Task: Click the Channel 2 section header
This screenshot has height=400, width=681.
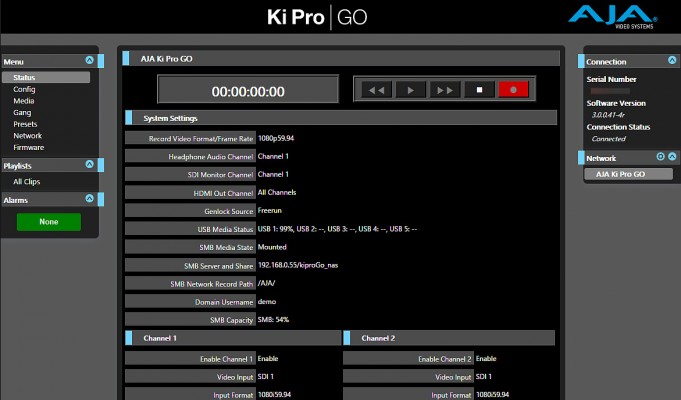Action: 449,338
